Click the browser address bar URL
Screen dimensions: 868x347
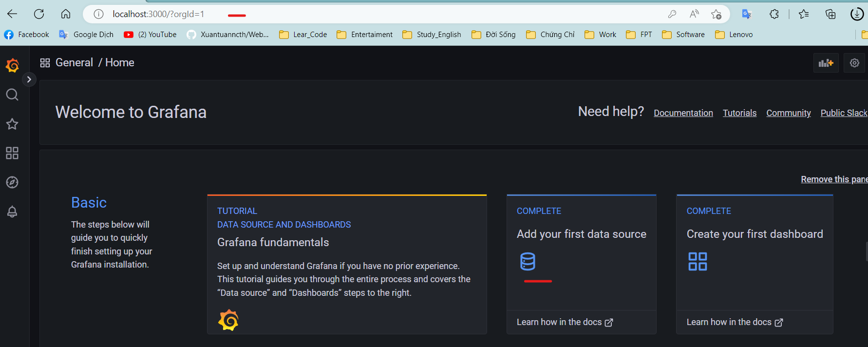pos(158,14)
